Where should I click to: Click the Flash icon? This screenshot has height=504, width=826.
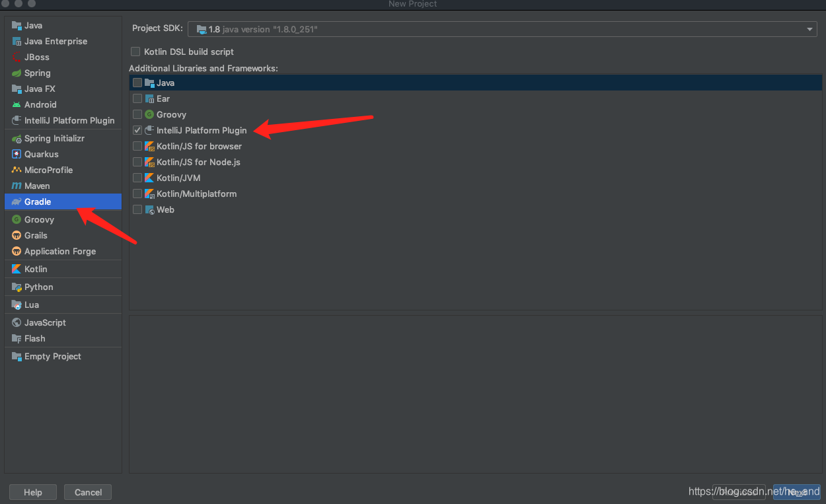(17, 338)
